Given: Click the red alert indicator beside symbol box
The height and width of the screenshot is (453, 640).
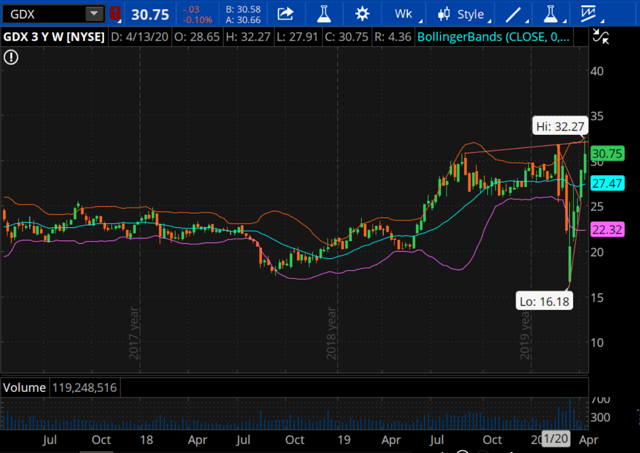Looking at the screenshot, I should 115,14.
